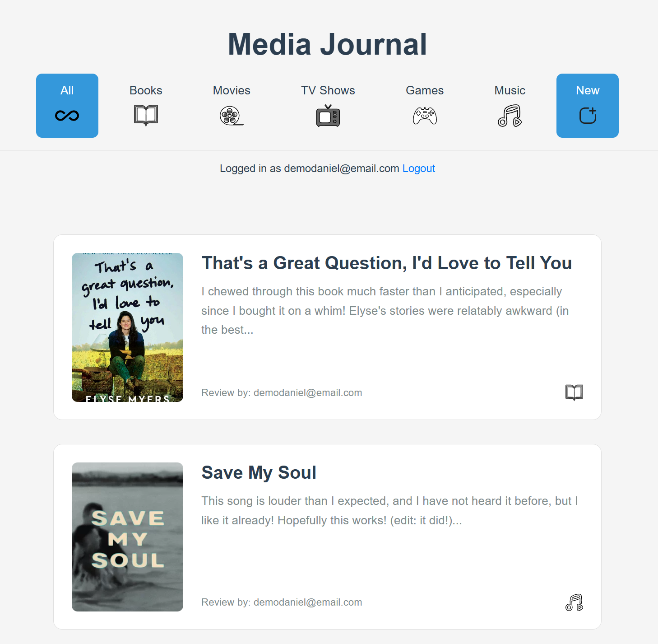Open the Music tab label
Image resolution: width=658 pixels, height=644 pixels.
(x=510, y=90)
